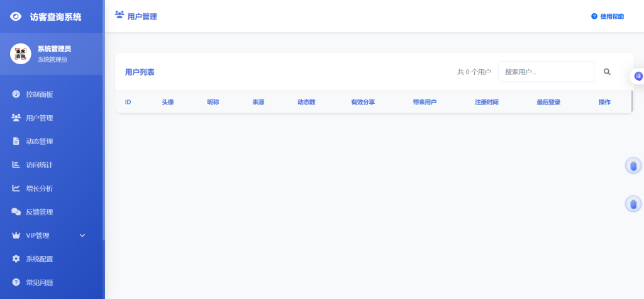Image resolution: width=644 pixels, height=299 pixels.
Task: Click the ID column header
Action: pos(128,102)
